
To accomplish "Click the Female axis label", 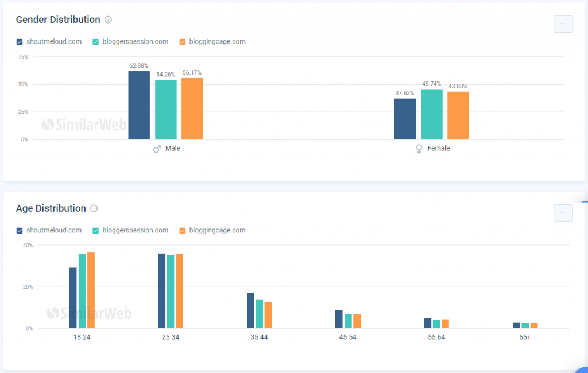I will 438,149.
